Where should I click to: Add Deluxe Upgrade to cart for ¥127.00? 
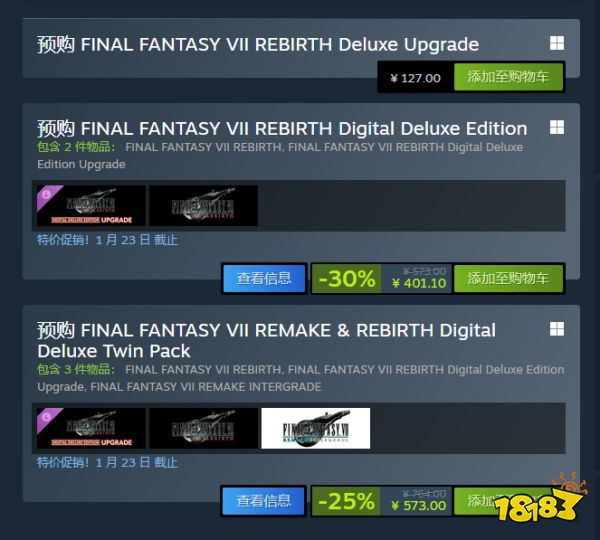coord(508,77)
